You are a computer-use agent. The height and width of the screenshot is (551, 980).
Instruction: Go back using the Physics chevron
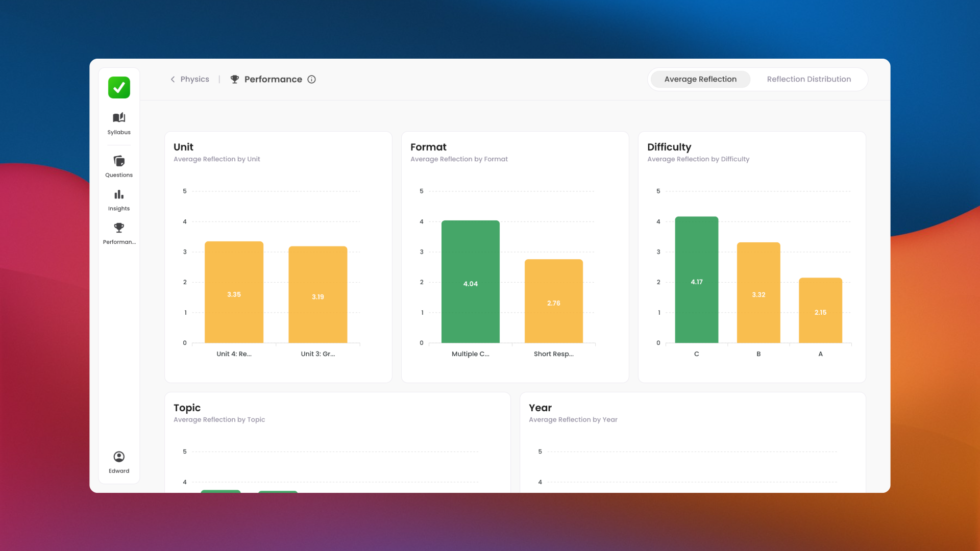click(x=173, y=79)
